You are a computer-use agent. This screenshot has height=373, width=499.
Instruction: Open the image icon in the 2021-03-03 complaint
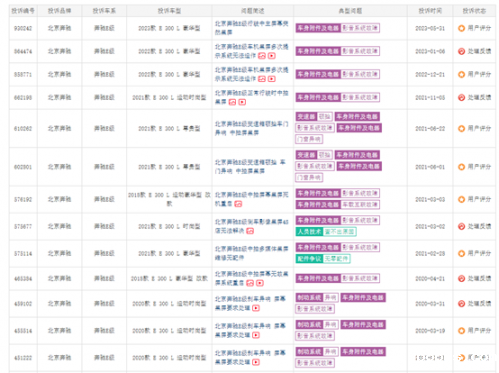click(238, 204)
